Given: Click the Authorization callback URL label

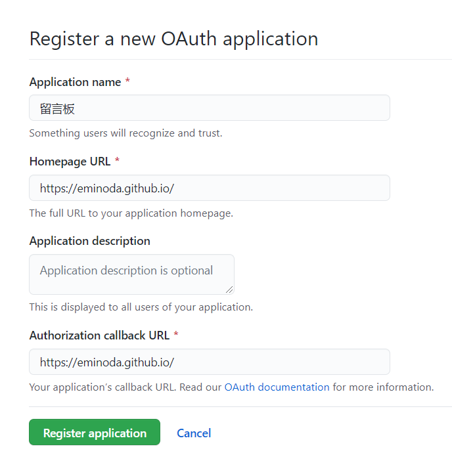Looking at the screenshot, I should 99,335.
